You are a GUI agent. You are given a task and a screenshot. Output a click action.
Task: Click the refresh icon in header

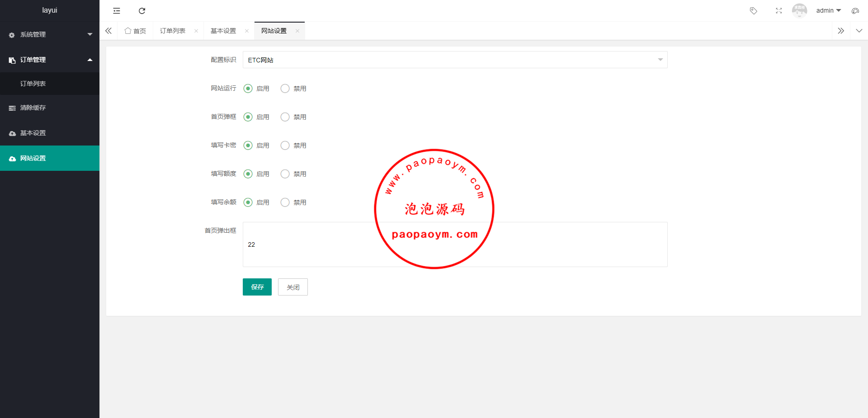click(142, 11)
